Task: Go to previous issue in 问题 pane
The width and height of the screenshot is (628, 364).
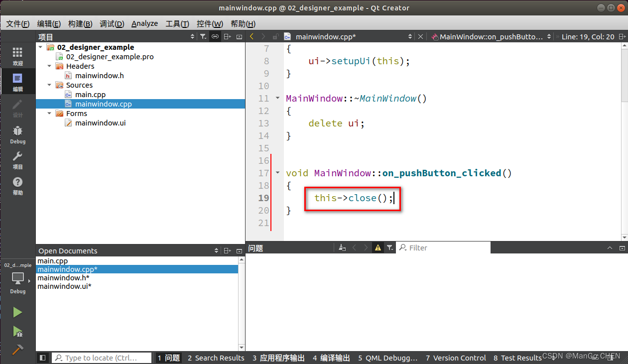Action: tap(354, 247)
